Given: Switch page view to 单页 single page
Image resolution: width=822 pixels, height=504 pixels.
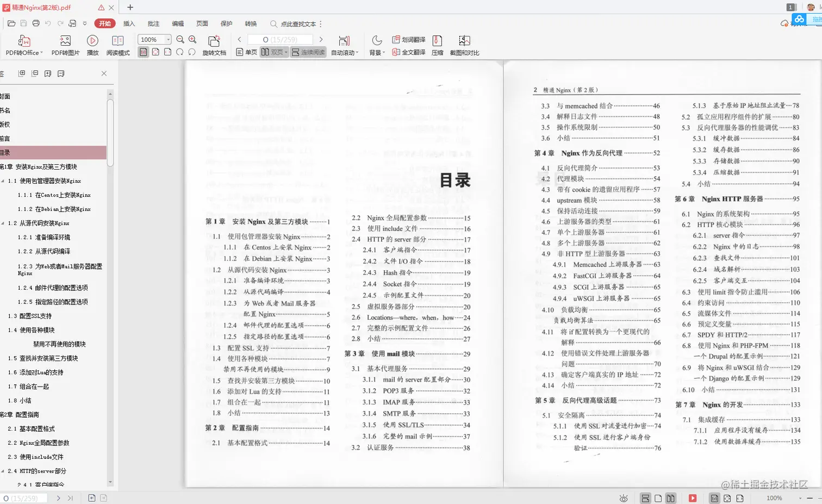Looking at the screenshot, I should click(245, 52).
